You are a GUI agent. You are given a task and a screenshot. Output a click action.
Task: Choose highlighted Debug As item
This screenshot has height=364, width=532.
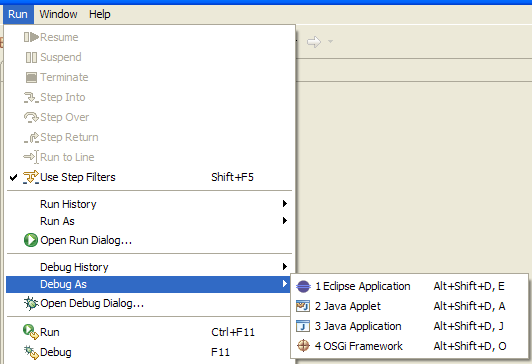149,284
